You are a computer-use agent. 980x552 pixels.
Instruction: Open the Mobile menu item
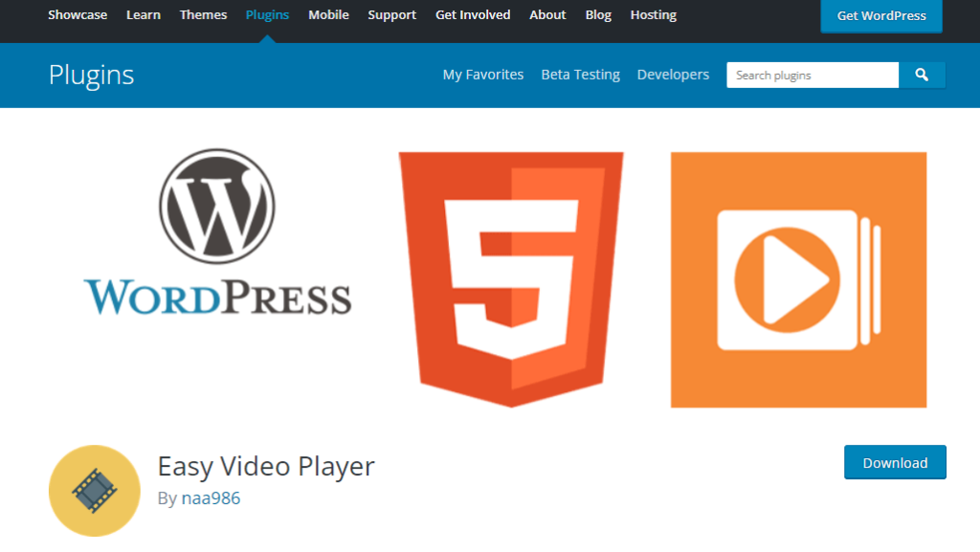point(329,15)
